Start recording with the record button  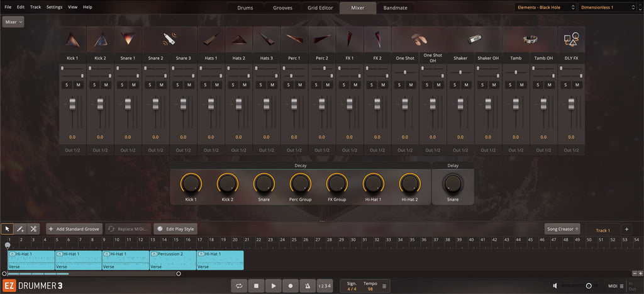(x=291, y=285)
